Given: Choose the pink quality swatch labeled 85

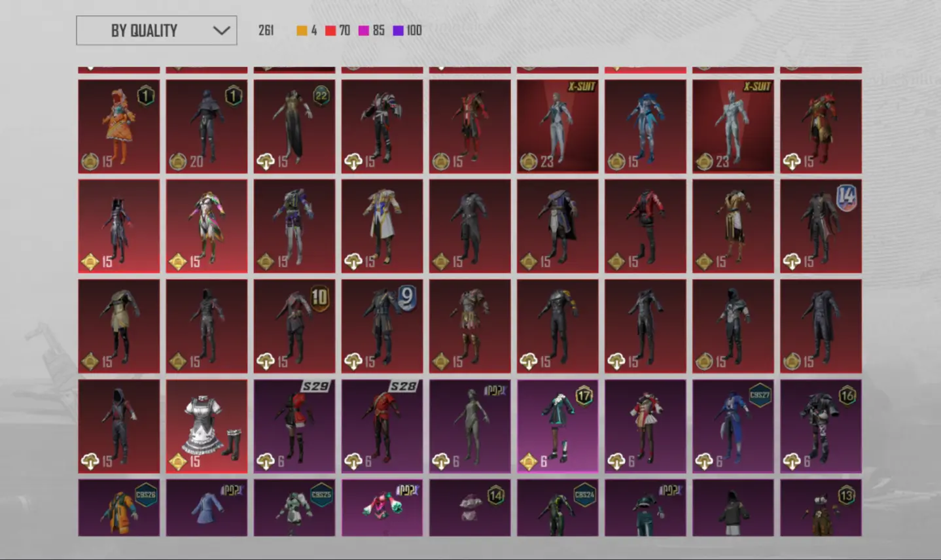Looking at the screenshot, I should (x=364, y=31).
